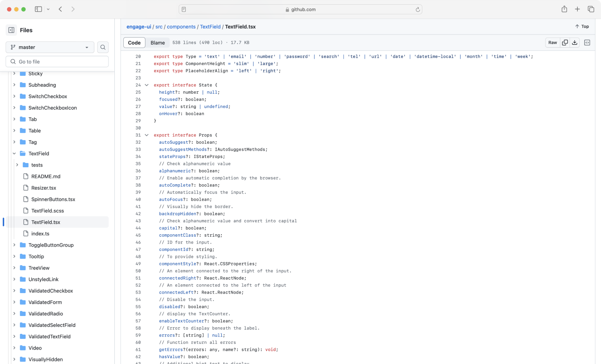
Task: Expand the Subheading folder chevron
Action: tap(14, 85)
